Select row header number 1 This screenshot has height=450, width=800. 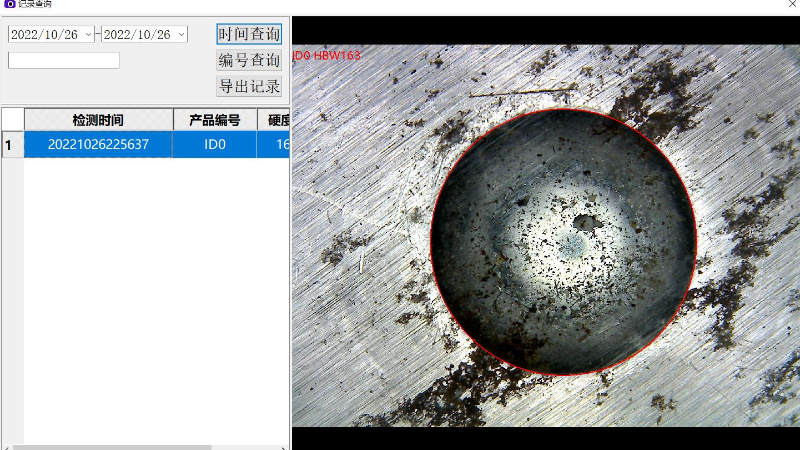[11, 145]
